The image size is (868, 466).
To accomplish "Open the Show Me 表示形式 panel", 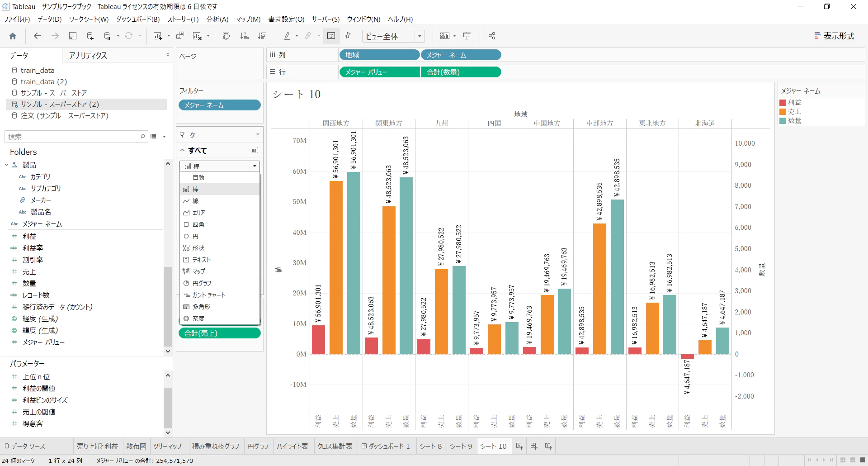I will click(834, 36).
